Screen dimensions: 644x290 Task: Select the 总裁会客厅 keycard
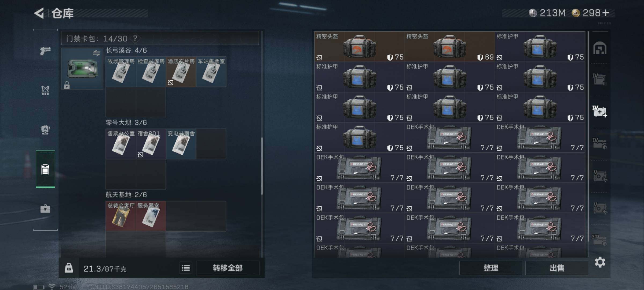tap(121, 216)
